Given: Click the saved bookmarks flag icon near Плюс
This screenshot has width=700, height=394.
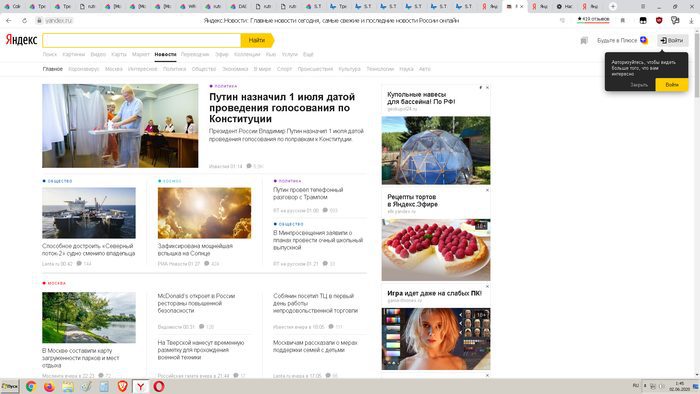Looking at the screenshot, I should [x=584, y=41].
